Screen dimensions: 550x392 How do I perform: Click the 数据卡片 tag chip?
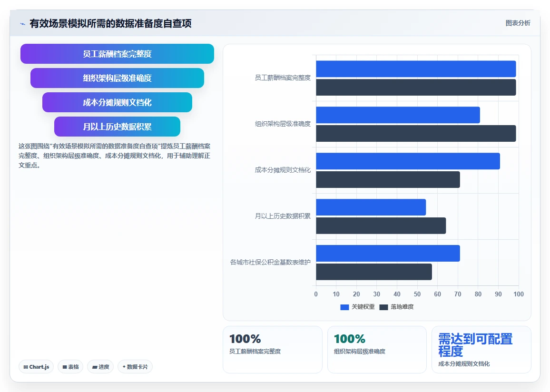point(135,367)
